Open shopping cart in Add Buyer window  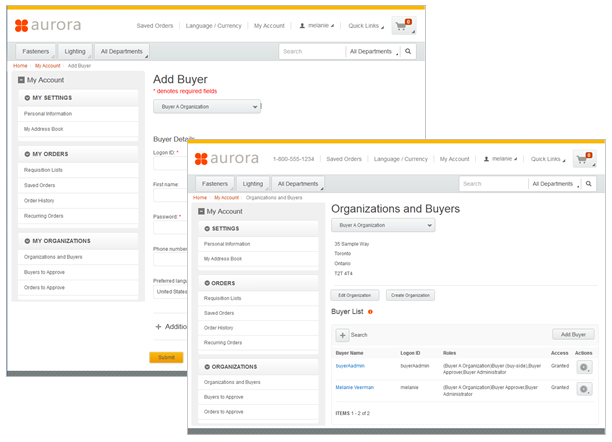(404, 26)
